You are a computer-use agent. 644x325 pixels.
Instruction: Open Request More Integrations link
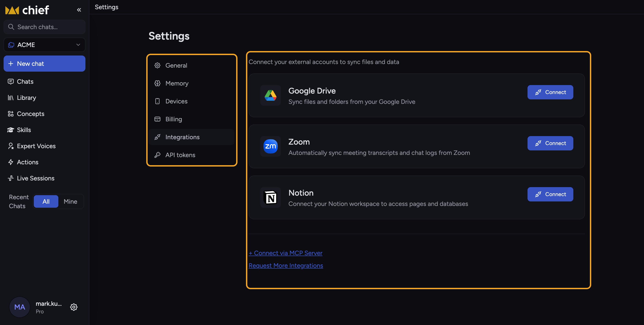286,265
